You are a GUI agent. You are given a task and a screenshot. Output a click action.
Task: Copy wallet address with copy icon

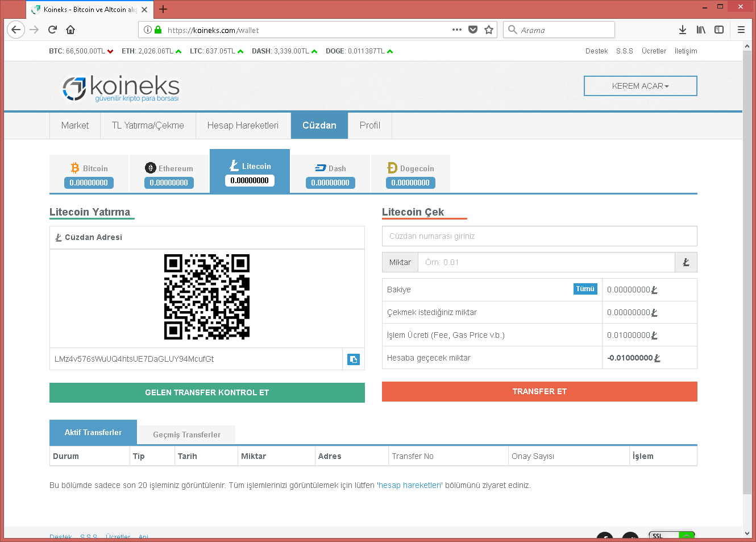pyautogui.click(x=354, y=359)
